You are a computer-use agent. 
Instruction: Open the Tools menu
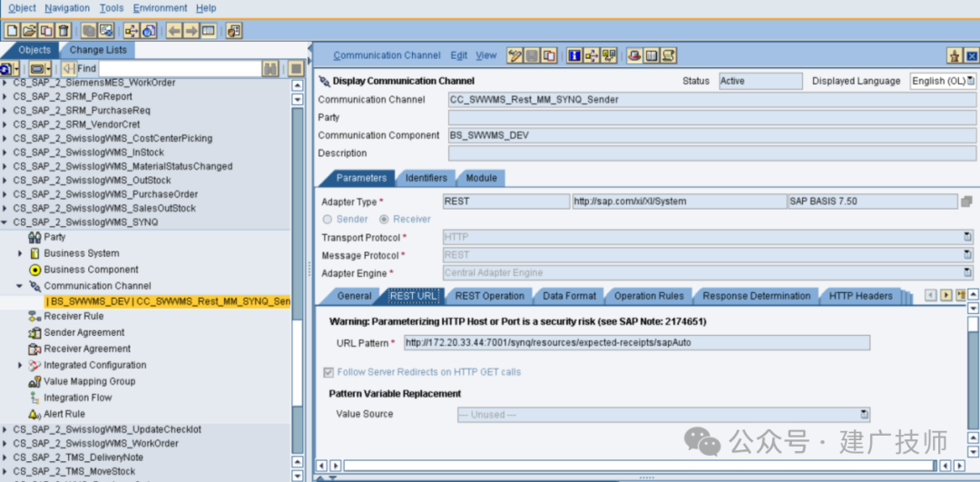[x=112, y=8]
